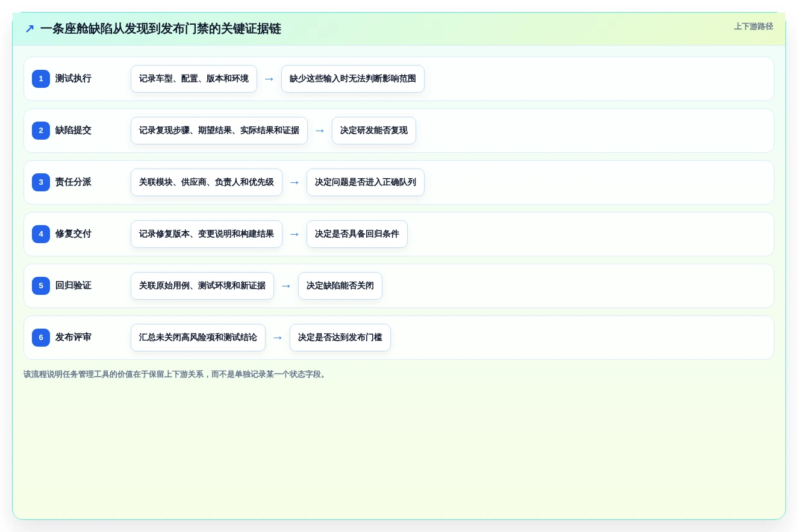Viewport: 798px width, 532px height.
Task: Select step number badge 1
Action: (x=41, y=79)
